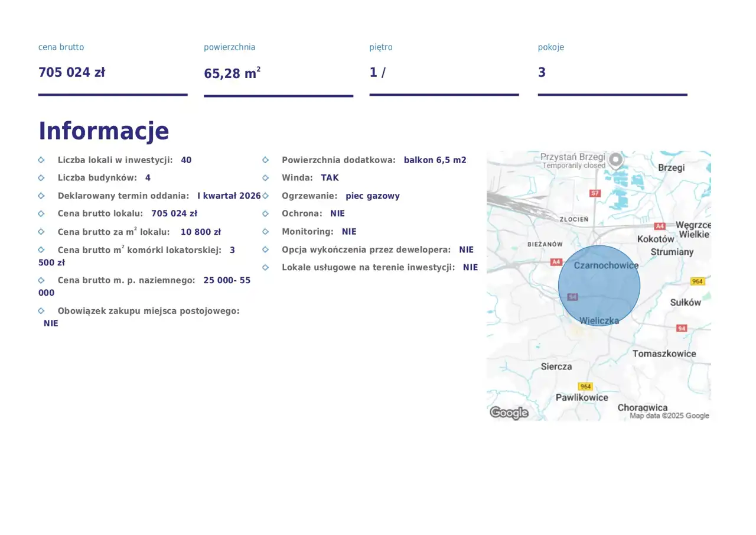Screen dimensions: 756x535
Task: Click the 94 road badge on the map
Action: tap(682, 328)
